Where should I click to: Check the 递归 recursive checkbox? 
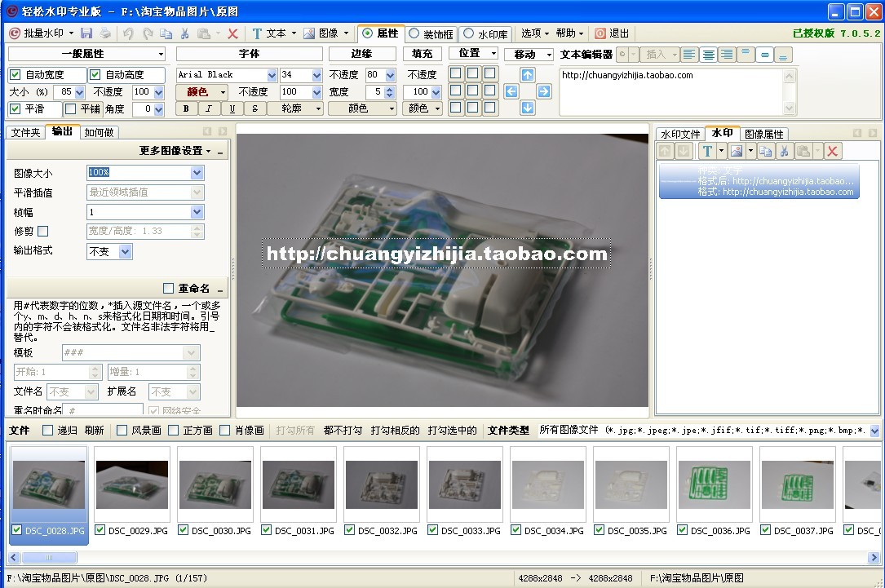click(x=48, y=430)
